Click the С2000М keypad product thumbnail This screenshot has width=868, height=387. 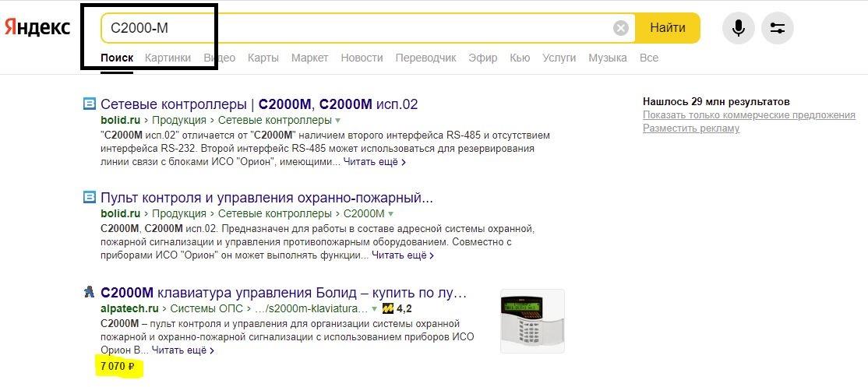coord(532,321)
